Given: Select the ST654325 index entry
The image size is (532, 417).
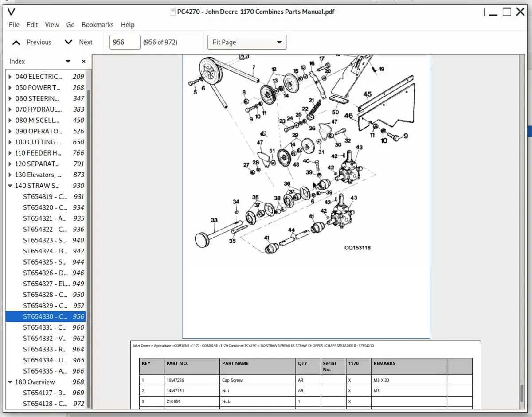Looking at the screenshot, I should [45, 262].
